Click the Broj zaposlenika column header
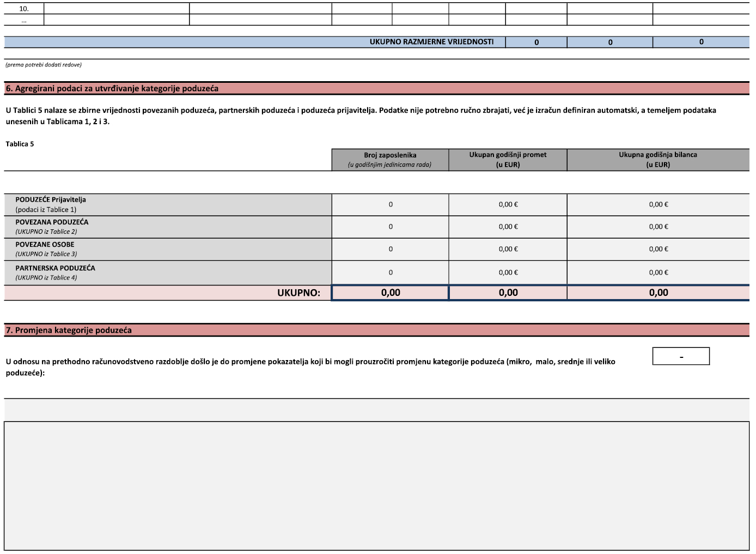Viewport: 756px width, 554px height. (x=390, y=160)
